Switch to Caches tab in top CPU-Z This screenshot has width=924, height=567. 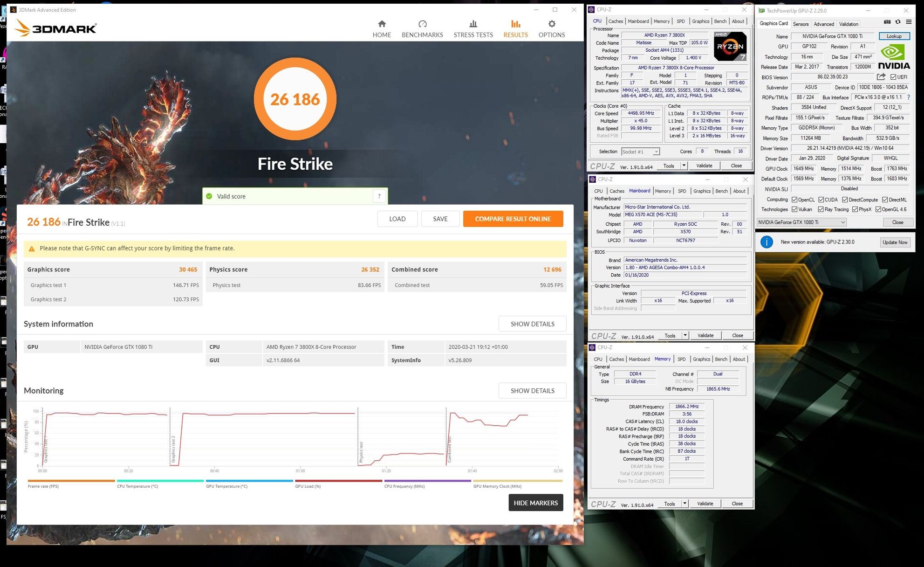click(616, 21)
